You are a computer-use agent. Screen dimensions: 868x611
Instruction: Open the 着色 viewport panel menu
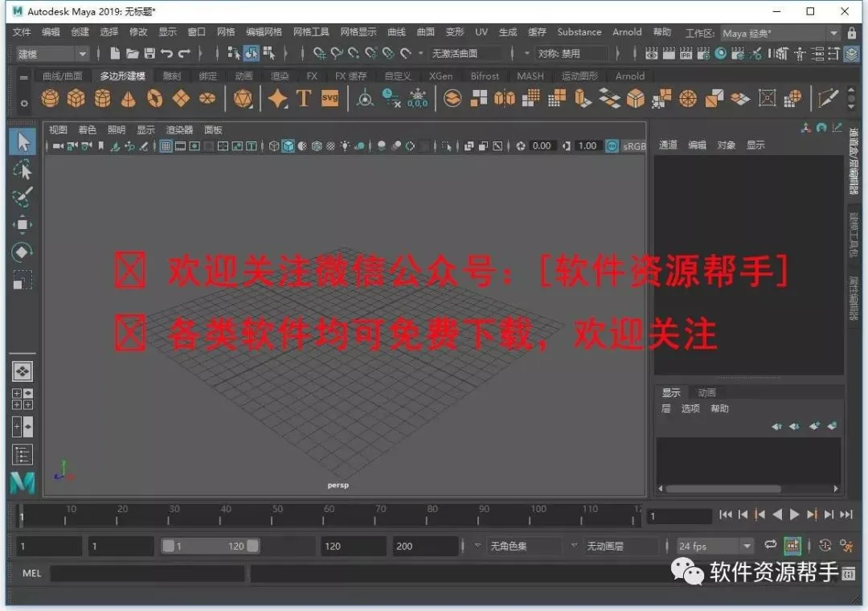point(87,130)
